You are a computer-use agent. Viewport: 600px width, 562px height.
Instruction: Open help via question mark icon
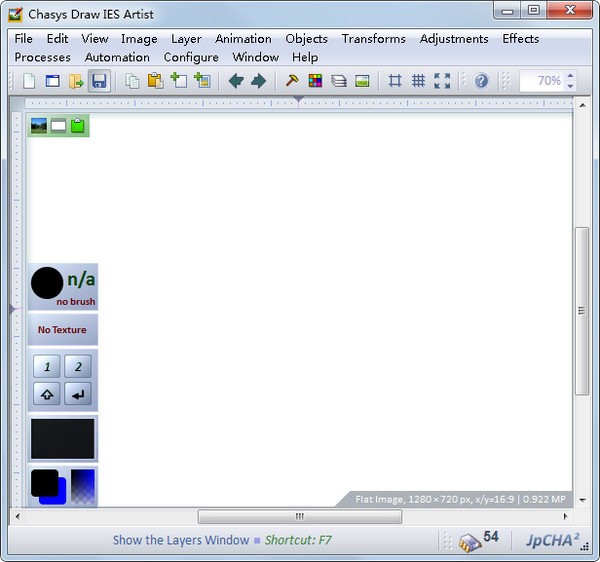tap(481, 81)
